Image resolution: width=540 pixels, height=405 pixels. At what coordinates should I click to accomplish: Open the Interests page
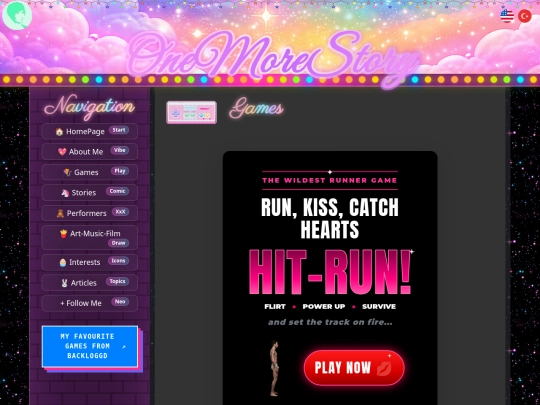point(90,262)
